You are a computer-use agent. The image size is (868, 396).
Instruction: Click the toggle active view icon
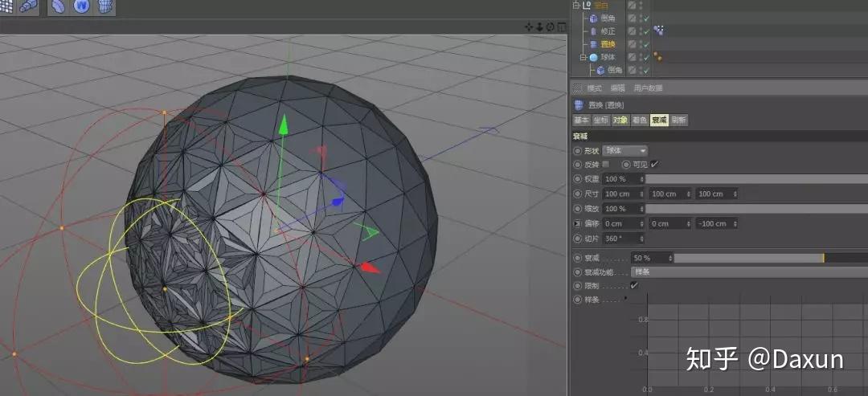coord(561,27)
